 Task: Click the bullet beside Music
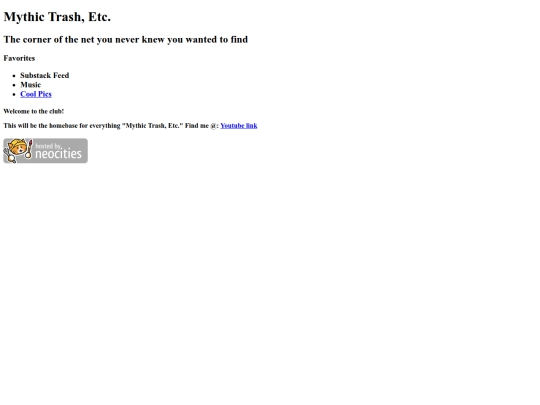[14, 85]
